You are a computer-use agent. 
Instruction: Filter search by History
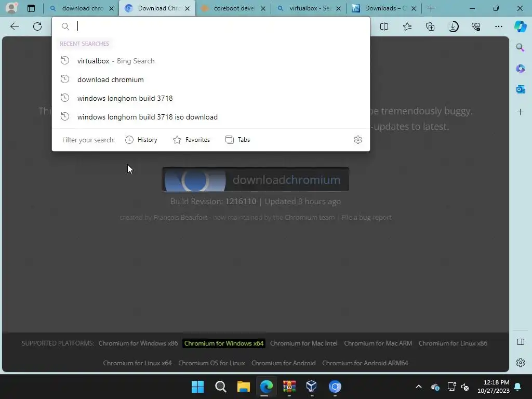[x=141, y=140]
